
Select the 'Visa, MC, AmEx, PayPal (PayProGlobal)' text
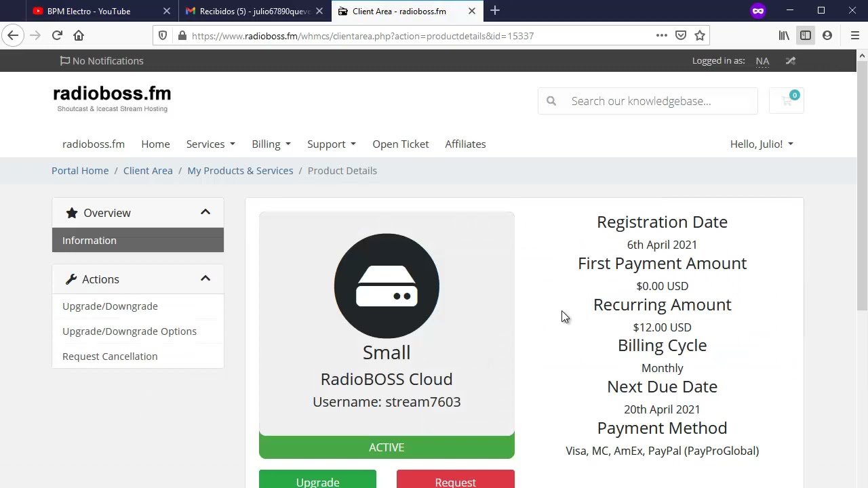[662, 451]
